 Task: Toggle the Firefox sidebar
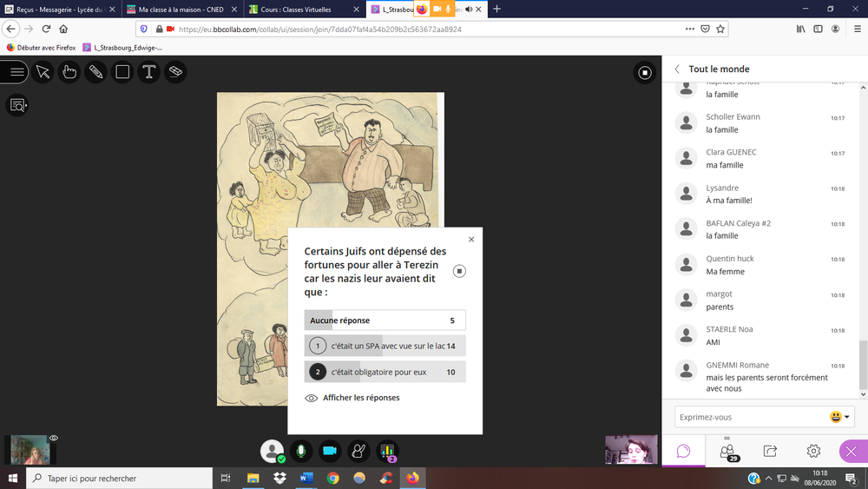click(819, 29)
